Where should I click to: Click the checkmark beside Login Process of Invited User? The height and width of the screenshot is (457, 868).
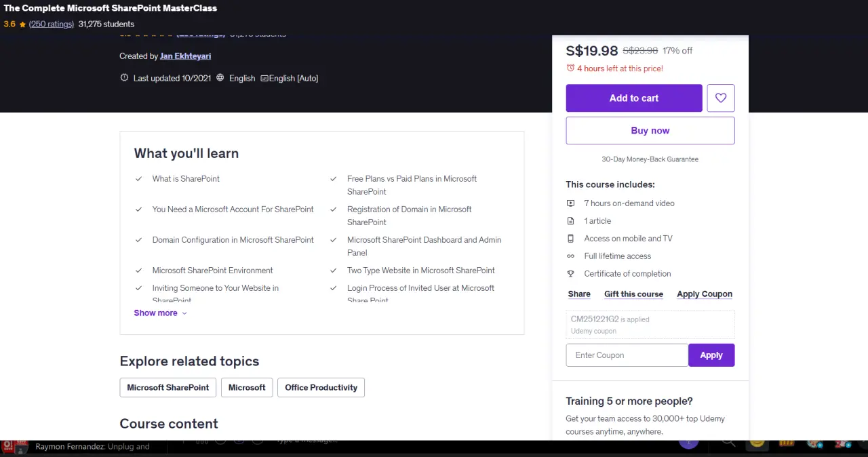(x=334, y=288)
